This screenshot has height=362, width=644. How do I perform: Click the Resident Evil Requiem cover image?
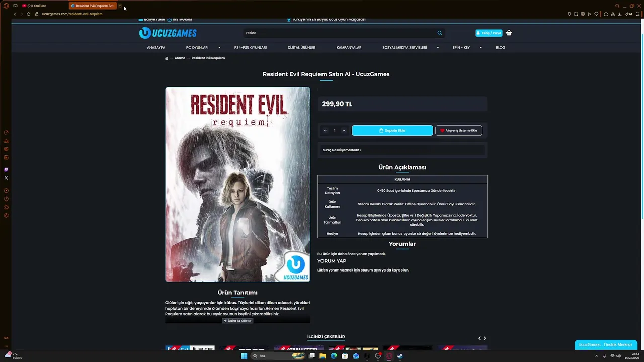coord(237,185)
